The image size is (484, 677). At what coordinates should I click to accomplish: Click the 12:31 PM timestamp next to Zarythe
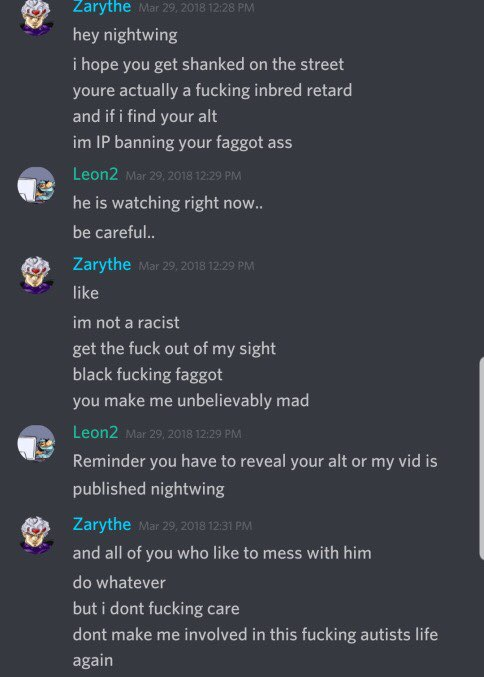tap(195, 526)
